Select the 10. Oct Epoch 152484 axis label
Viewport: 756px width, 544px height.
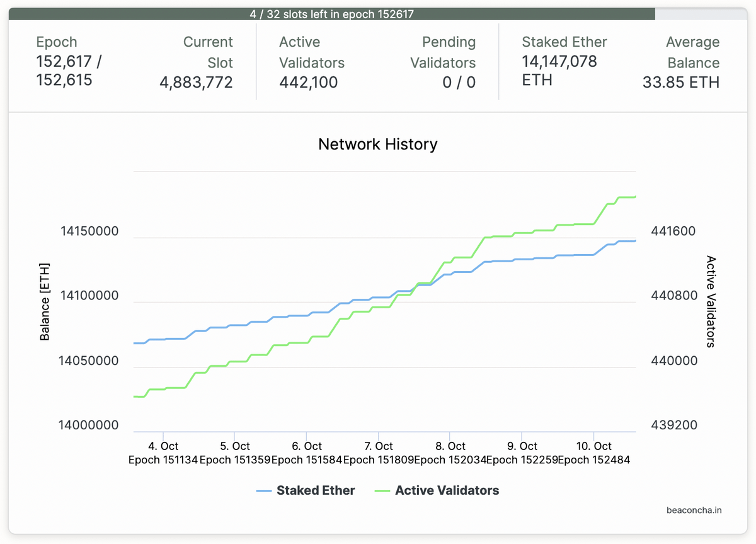point(593,453)
